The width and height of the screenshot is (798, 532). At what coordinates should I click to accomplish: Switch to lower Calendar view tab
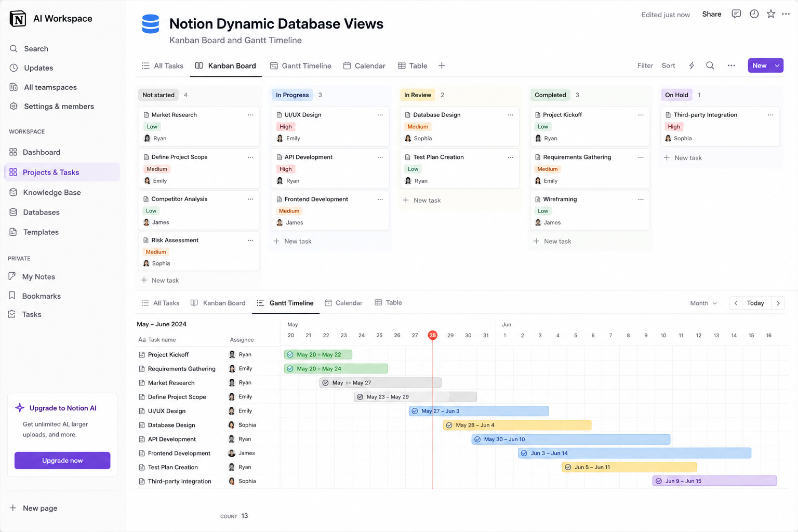tap(343, 303)
